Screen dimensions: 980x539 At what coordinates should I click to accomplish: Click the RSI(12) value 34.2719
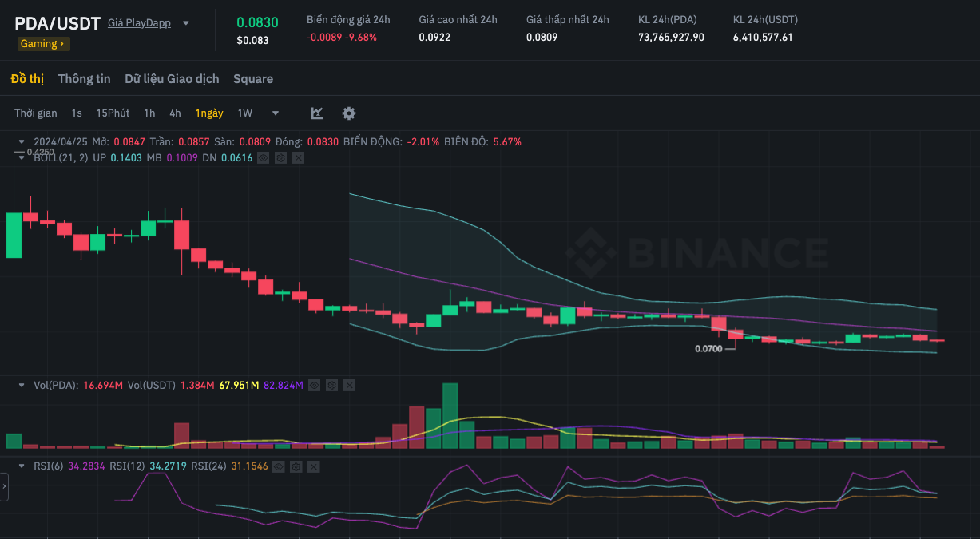point(167,466)
